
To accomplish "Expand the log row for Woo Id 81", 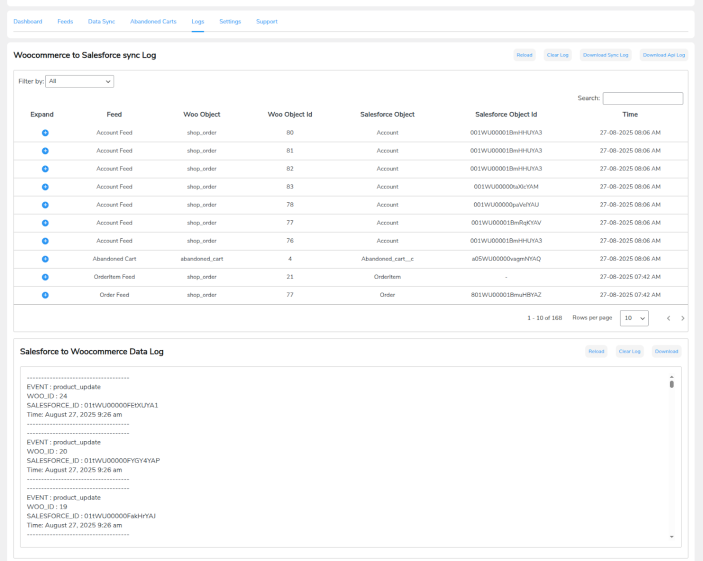I will pyautogui.click(x=45, y=150).
